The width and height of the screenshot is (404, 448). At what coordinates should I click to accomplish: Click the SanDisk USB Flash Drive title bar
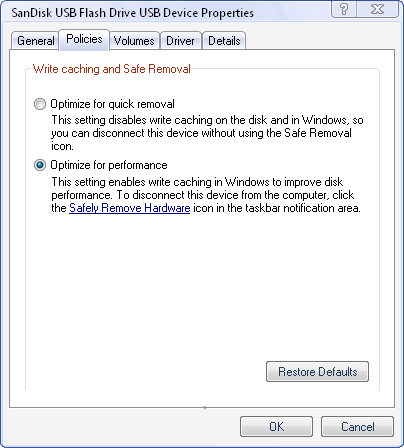pyautogui.click(x=133, y=13)
